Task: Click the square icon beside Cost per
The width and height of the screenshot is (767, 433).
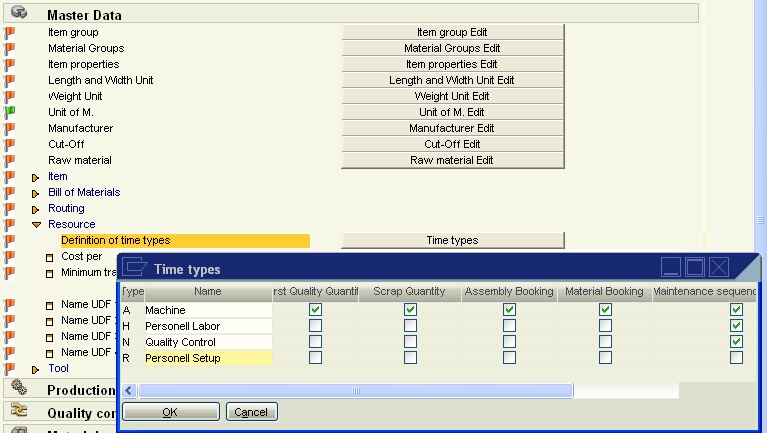Action: (49, 257)
